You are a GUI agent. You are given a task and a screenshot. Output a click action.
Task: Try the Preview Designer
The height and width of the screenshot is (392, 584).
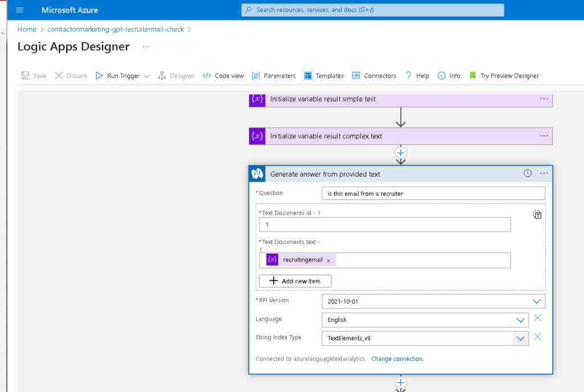504,76
